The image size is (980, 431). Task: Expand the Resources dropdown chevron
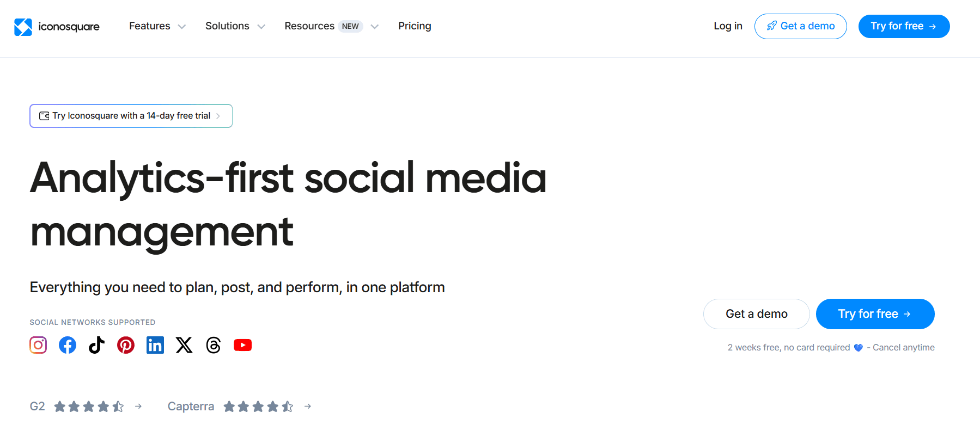[x=375, y=27]
